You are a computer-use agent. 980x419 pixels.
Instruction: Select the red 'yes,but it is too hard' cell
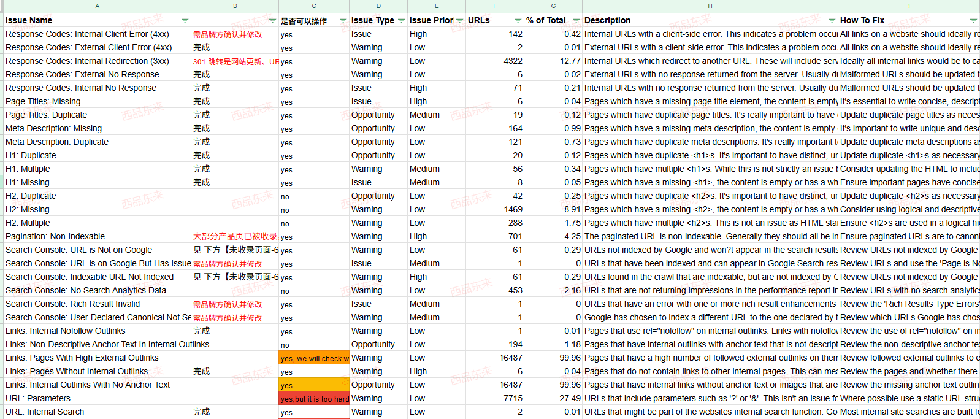pyautogui.click(x=314, y=399)
